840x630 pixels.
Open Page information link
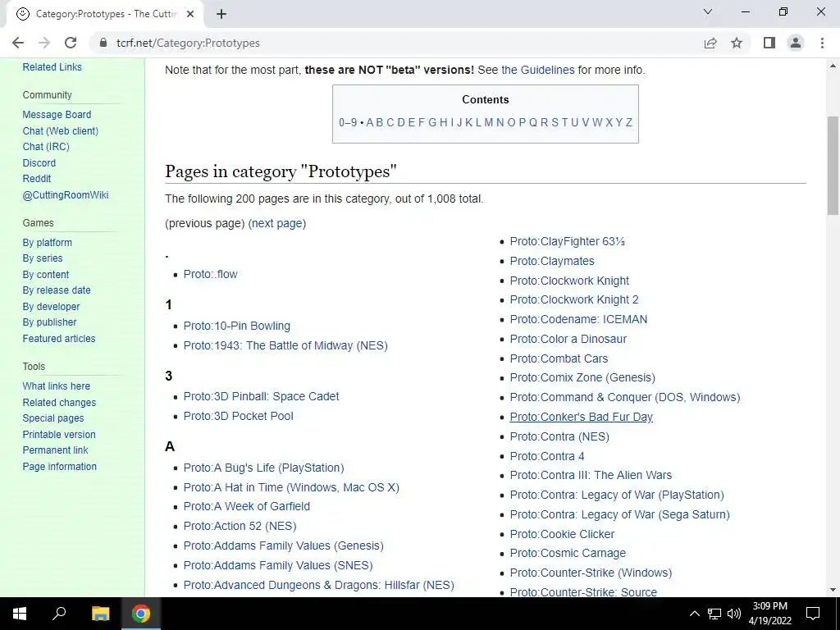(x=59, y=467)
